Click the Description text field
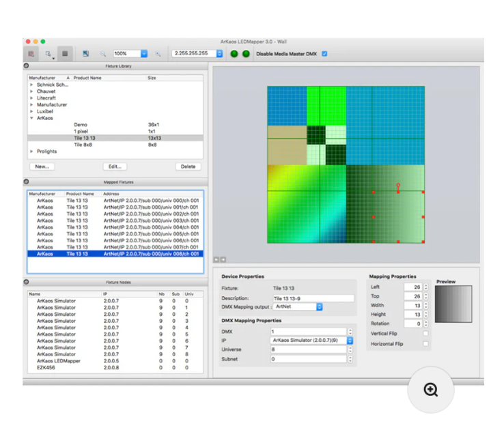The height and width of the screenshot is (430, 504). (313, 298)
